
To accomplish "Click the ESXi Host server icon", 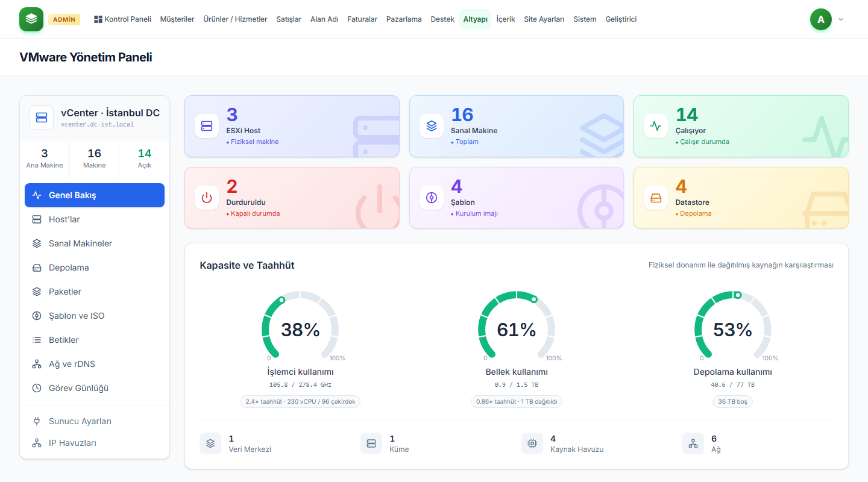I will [x=207, y=126].
